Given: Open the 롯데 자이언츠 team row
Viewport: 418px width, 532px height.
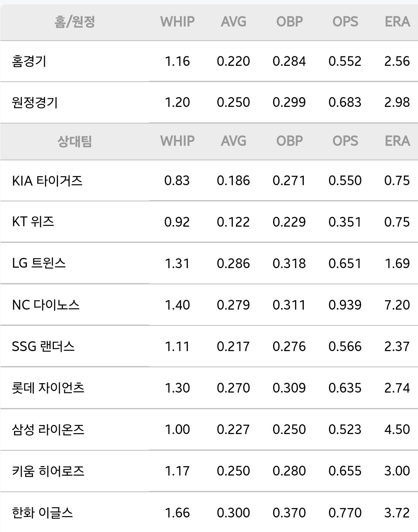Looking at the screenshot, I should click(209, 387).
